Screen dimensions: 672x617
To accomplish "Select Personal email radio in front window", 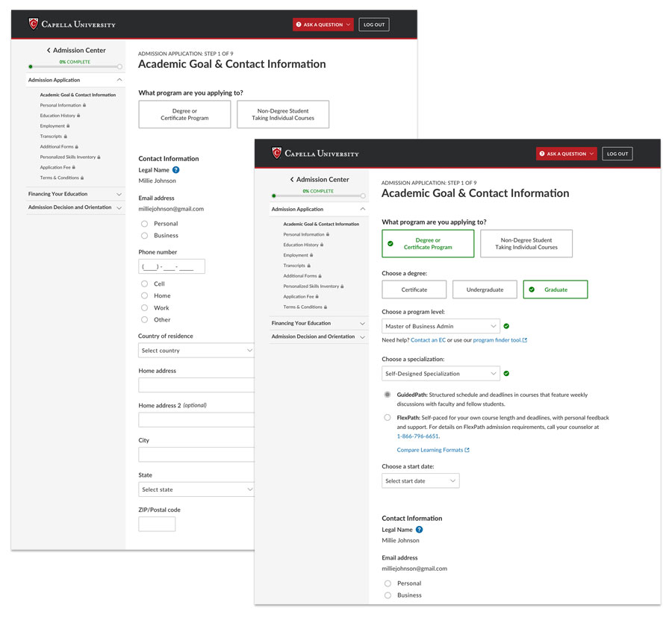I will click(x=388, y=583).
